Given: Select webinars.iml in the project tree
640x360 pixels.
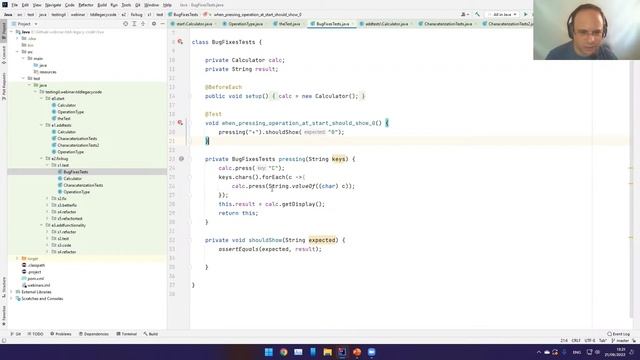Looking at the screenshot, I should coord(39,285).
